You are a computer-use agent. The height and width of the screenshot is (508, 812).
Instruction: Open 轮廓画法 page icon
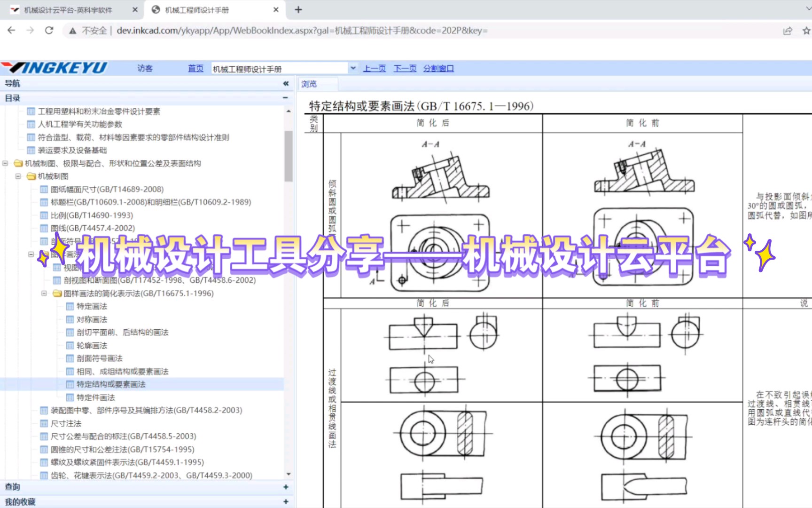coord(70,345)
